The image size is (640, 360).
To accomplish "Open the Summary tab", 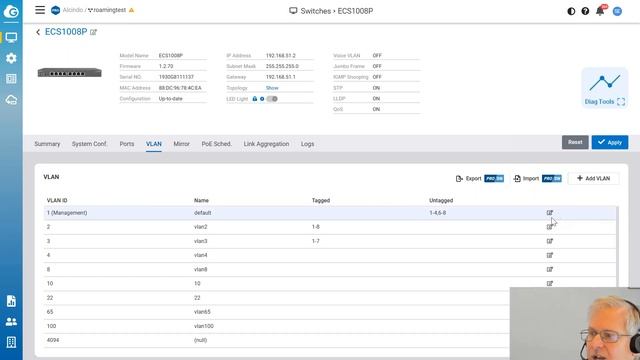I will pyautogui.click(x=47, y=144).
